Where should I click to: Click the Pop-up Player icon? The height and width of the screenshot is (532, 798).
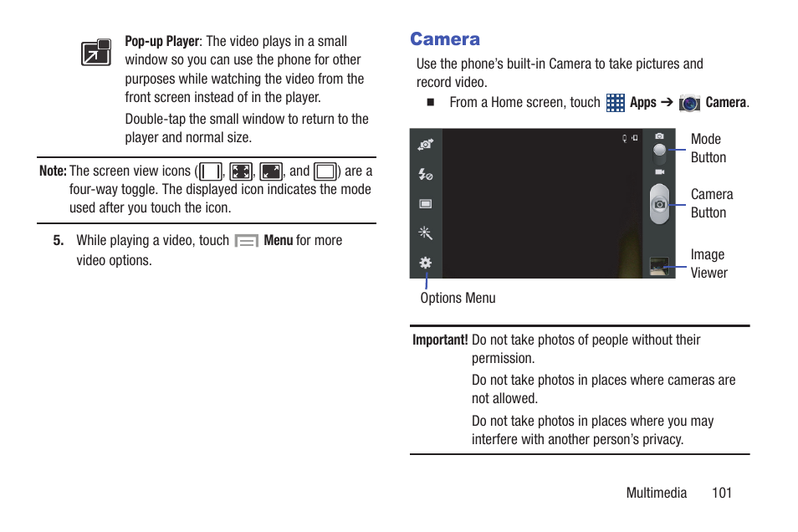pyautogui.click(x=96, y=53)
